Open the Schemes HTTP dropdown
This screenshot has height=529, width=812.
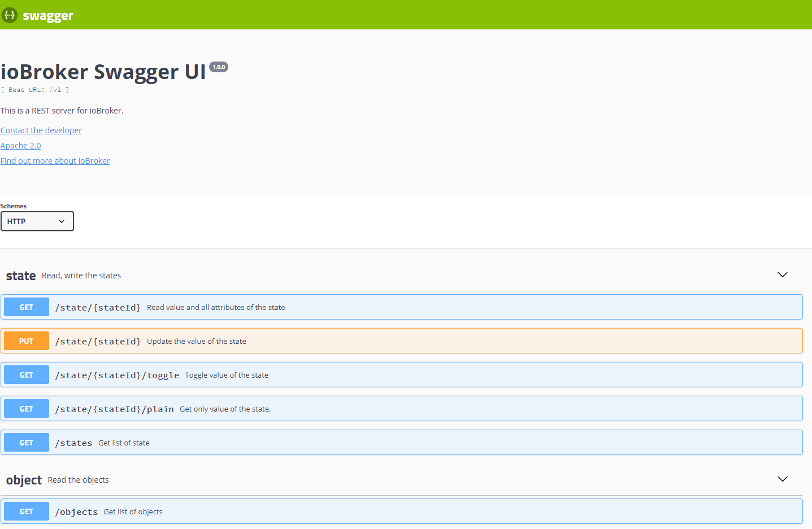37,221
